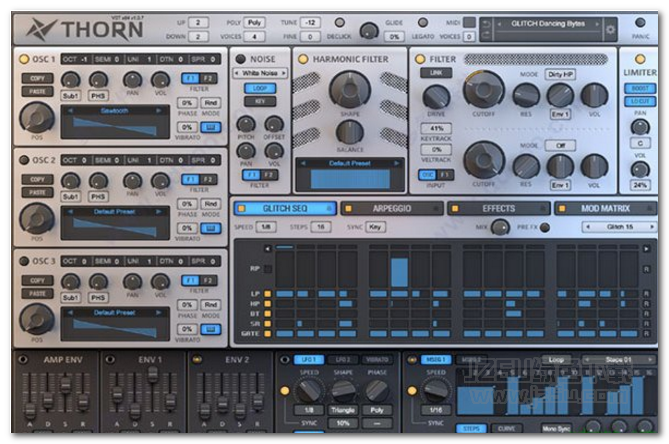669x444 pixels.
Task: Toggle Filter section power LED
Action: (x=420, y=59)
